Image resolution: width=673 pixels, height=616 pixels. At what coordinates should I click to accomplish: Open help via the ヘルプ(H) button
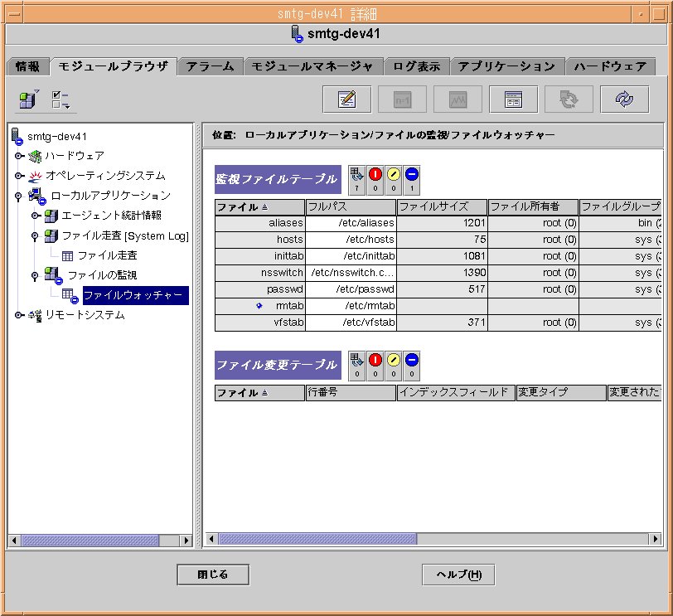tap(458, 574)
